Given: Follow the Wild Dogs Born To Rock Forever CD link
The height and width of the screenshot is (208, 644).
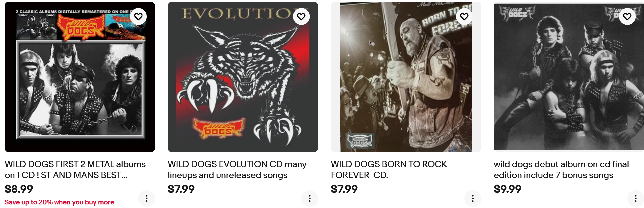Looking at the screenshot, I should pos(389,170).
